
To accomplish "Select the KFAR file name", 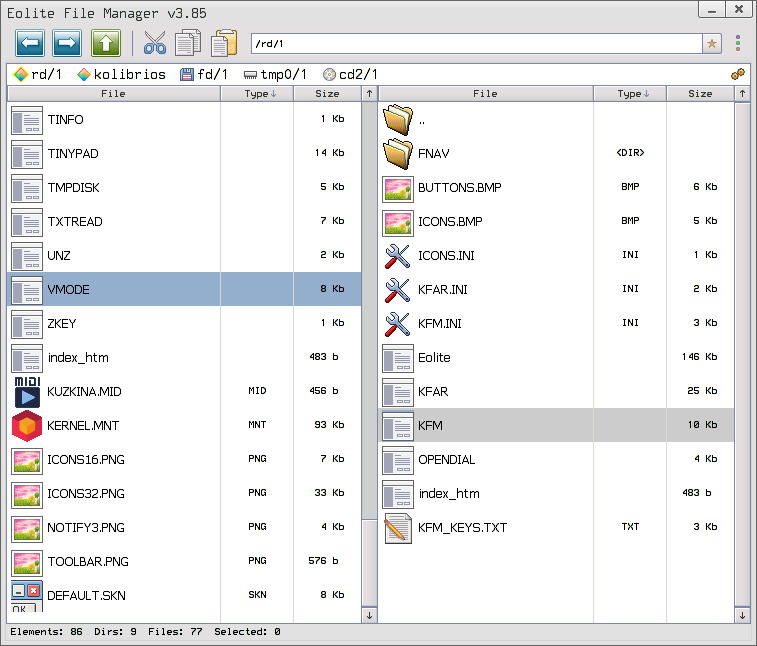I will point(433,392).
